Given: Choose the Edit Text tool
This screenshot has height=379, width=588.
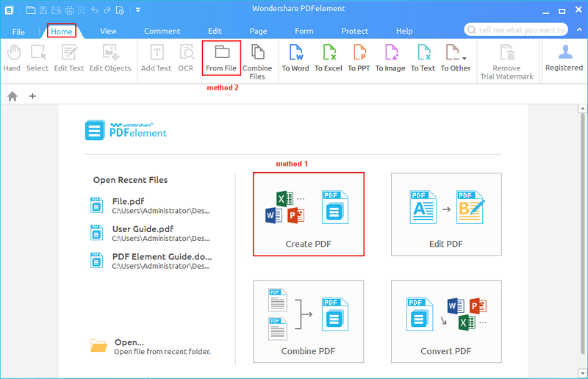Looking at the screenshot, I should click(69, 58).
